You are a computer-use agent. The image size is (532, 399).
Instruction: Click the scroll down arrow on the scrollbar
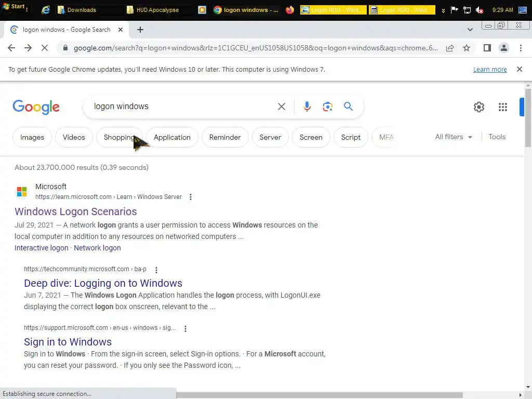click(528, 387)
